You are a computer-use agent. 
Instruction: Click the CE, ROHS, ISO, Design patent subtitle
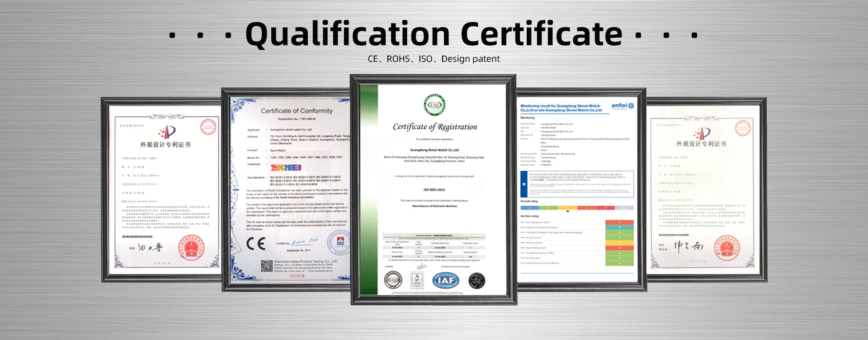pyautogui.click(x=434, y=59)
